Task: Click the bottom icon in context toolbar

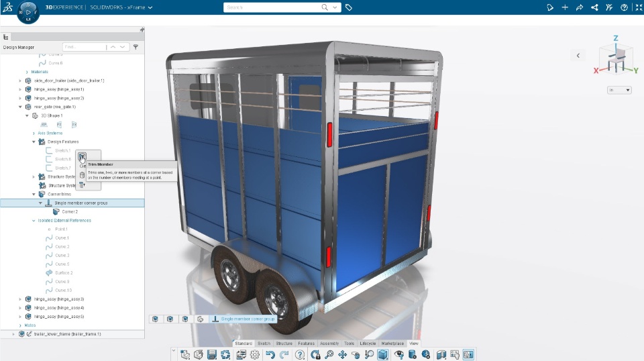Action: tap(82, 185)
